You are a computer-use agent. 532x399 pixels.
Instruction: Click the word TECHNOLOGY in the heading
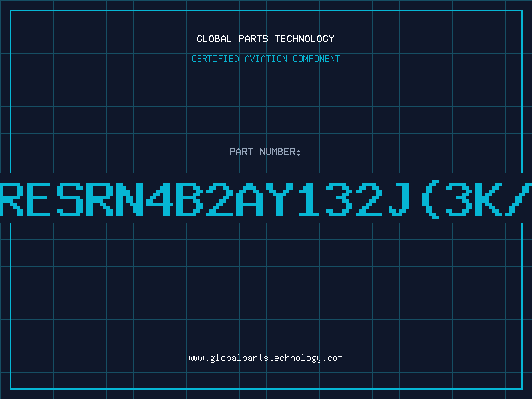(x=305, y=39)
